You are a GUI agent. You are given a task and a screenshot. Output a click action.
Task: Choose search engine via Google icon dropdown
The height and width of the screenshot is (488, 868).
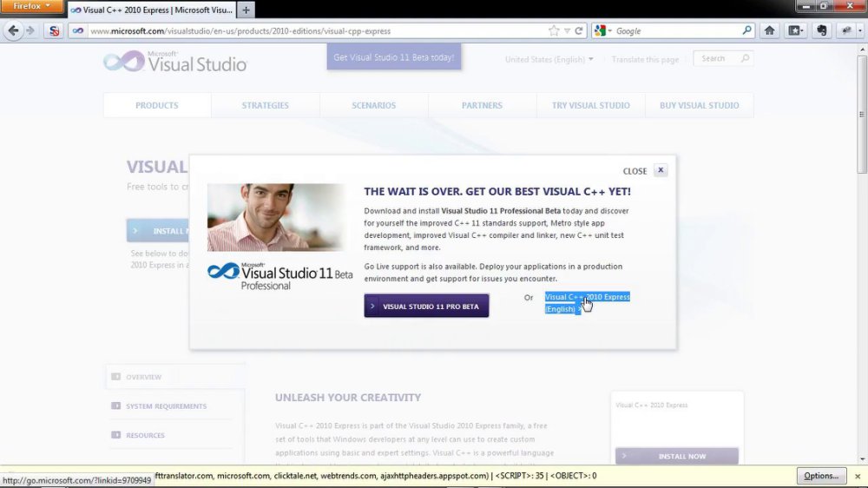(602, 31)
